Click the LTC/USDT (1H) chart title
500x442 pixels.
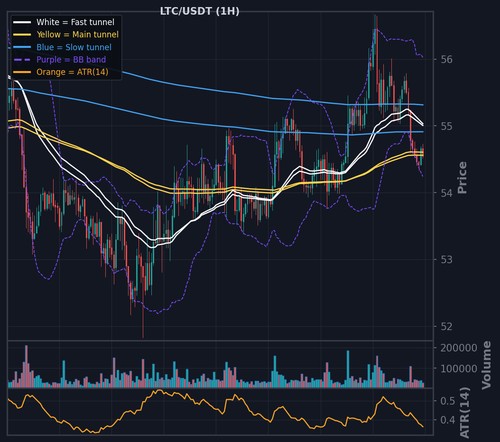click(199, 11)
